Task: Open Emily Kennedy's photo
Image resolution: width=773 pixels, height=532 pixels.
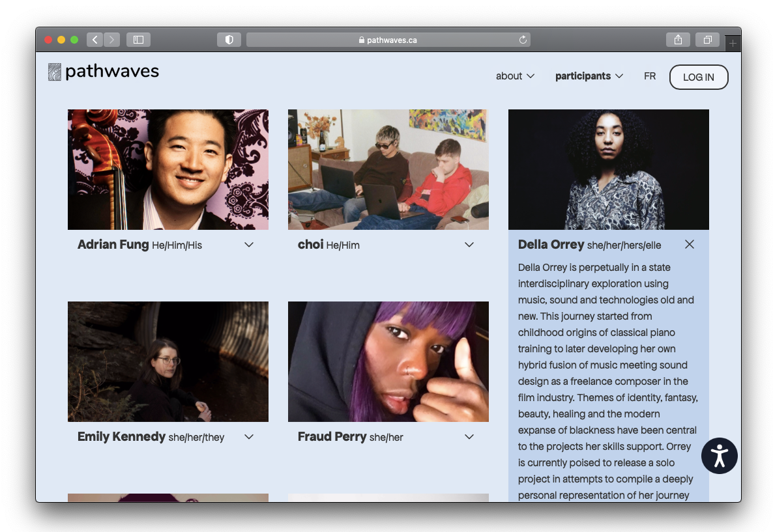Action: pyautogui.click(x=168, y=361)
